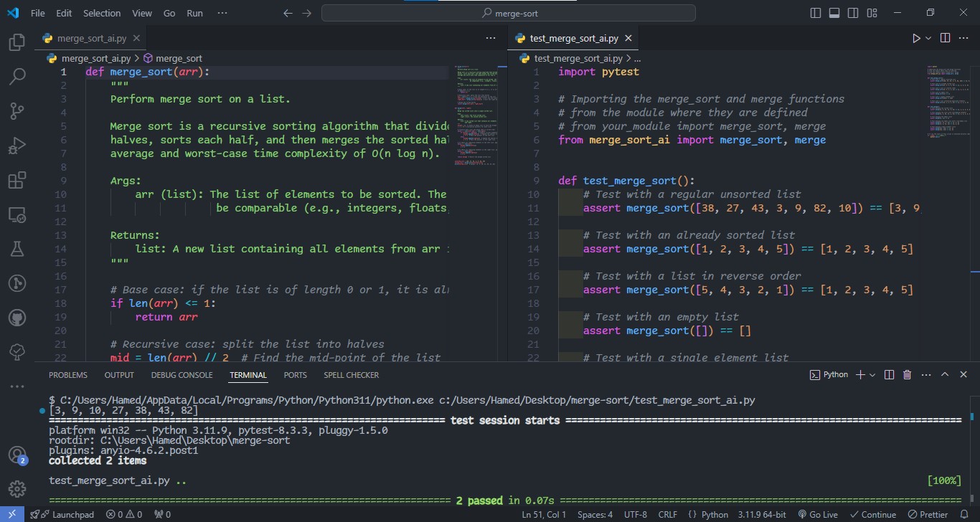Click Go Live in status bar

tap(817, 514)
